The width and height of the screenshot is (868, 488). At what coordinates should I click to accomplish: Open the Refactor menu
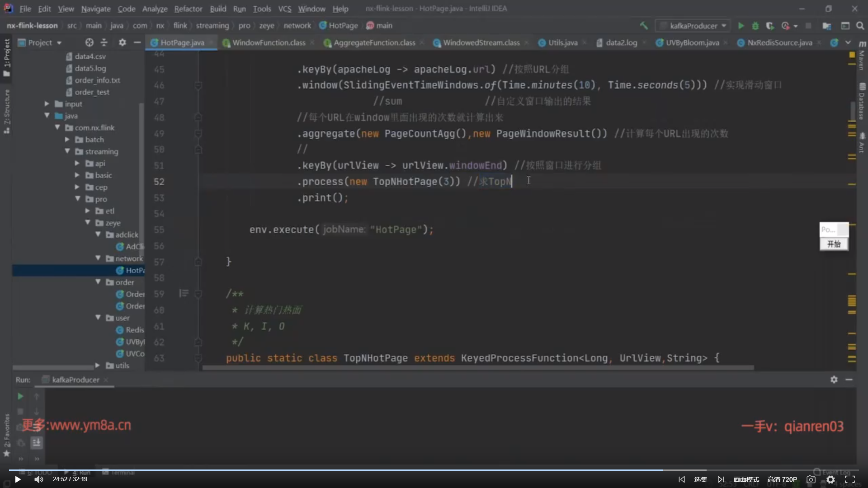coord(188,9)
